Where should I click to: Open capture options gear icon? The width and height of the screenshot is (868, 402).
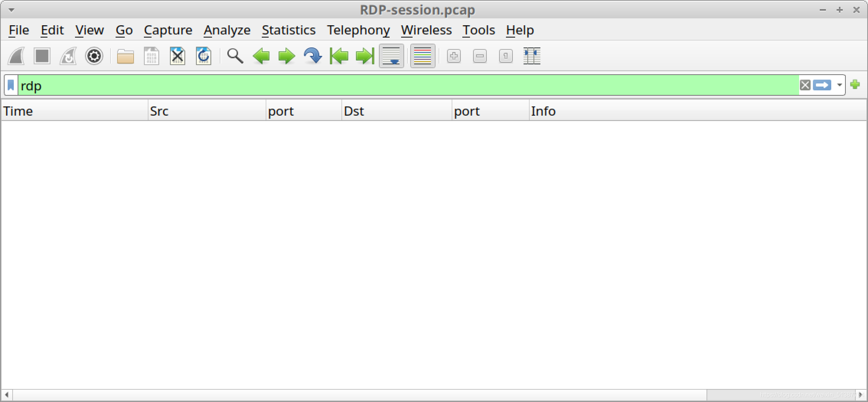coord(94,56)
